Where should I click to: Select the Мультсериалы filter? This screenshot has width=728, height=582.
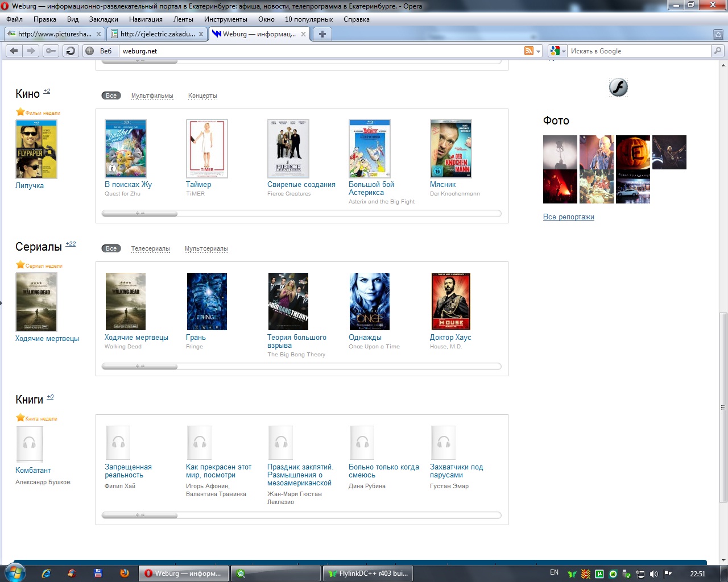206,248
